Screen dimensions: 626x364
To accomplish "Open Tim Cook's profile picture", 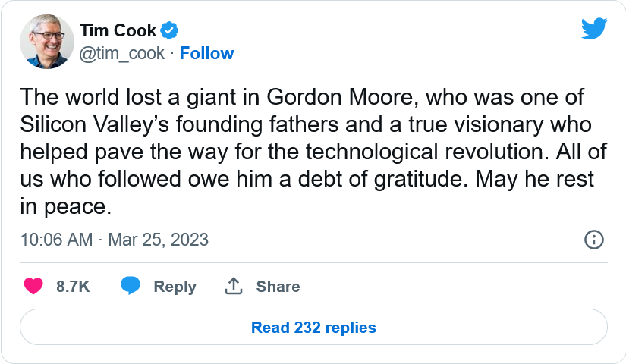I will pyautogui.click(x=46, y=42).
